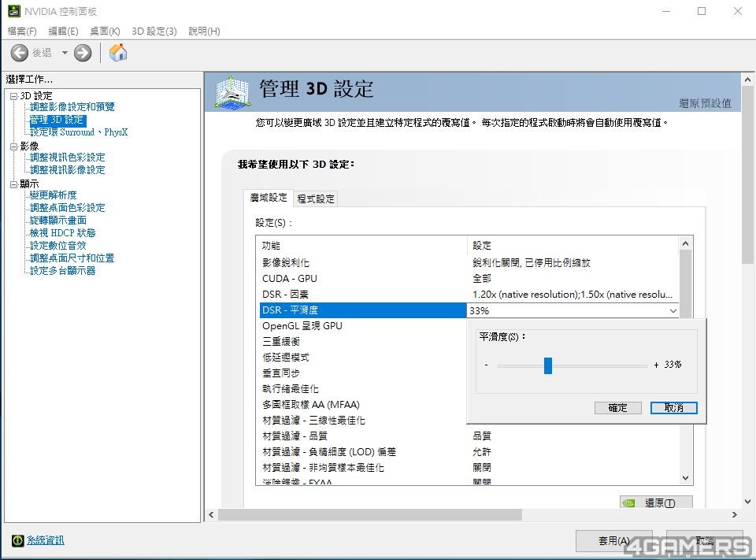Click the 3D settings header graphic icon
The image size is (756, 560).
(232, 91)
